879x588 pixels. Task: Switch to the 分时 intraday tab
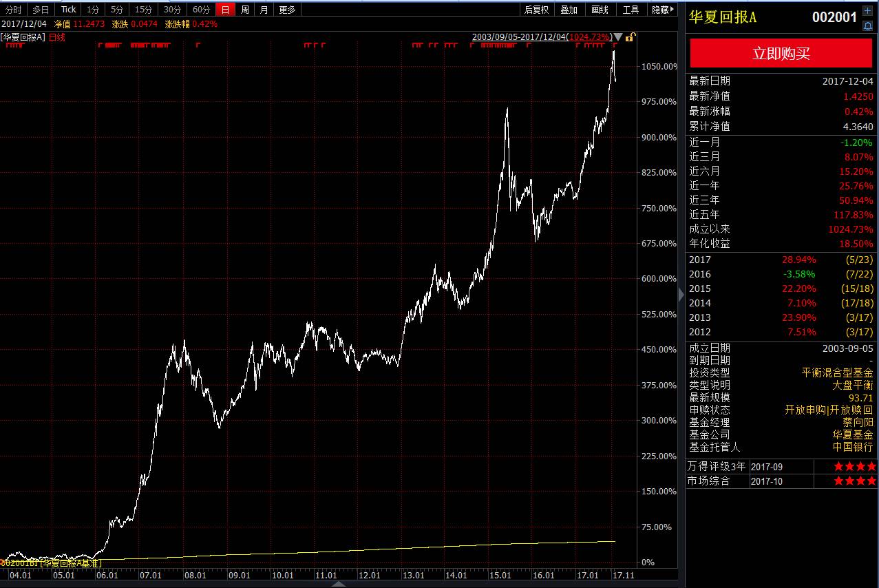pos(14,10)
